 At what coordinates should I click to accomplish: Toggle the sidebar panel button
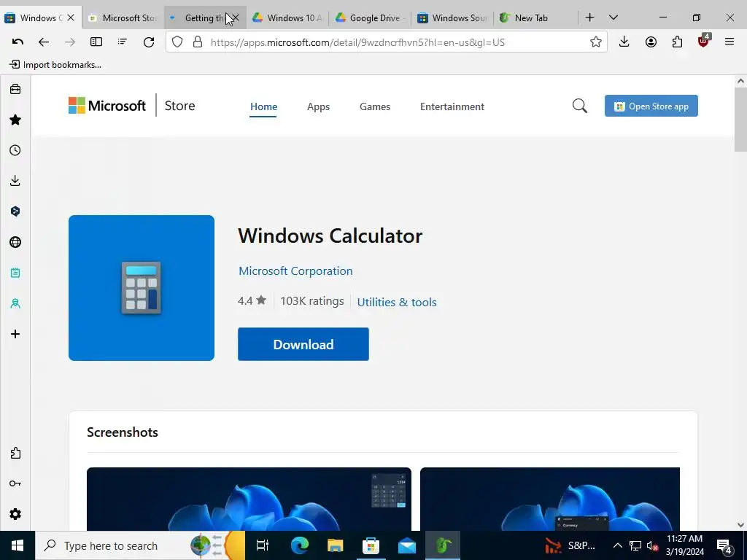point(96,42)
